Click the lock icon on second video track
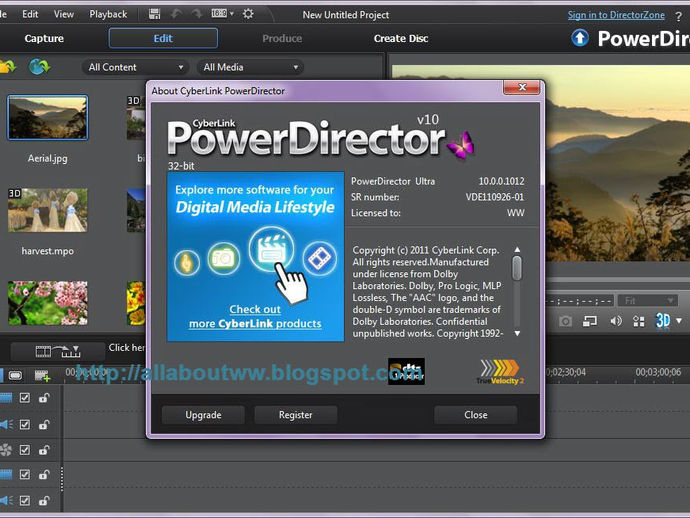The width and height of the screenshot is (690, 518). (44, 474)
